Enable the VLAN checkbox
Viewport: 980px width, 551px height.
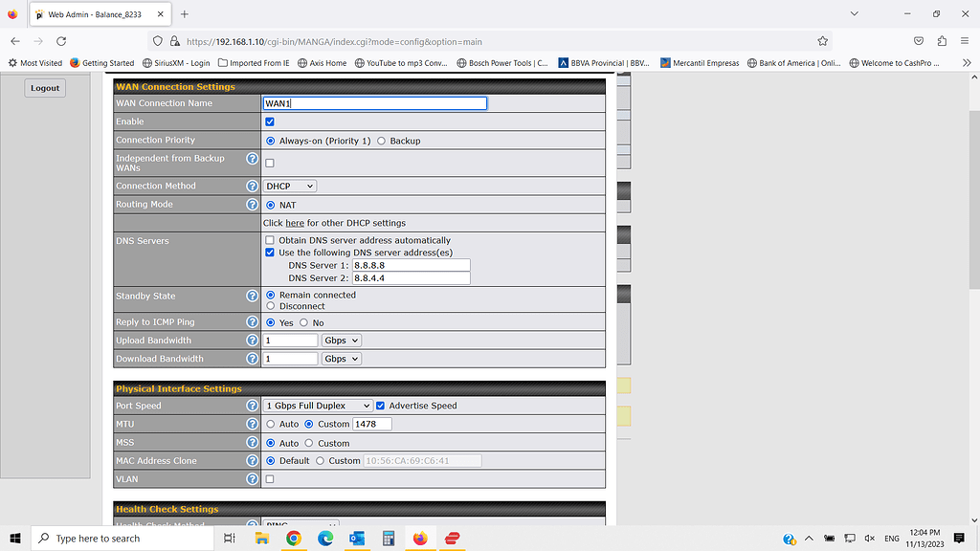[270, 479]
